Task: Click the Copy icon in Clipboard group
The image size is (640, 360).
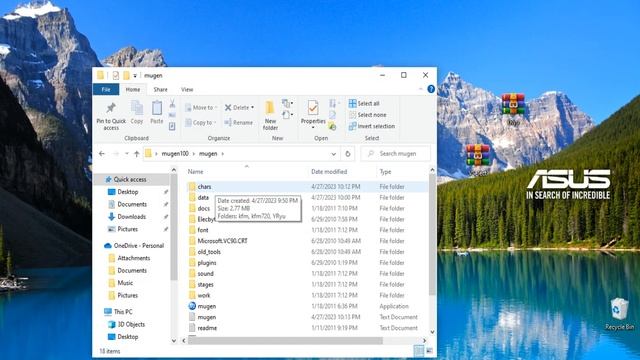Action: (x=137, y=108)
